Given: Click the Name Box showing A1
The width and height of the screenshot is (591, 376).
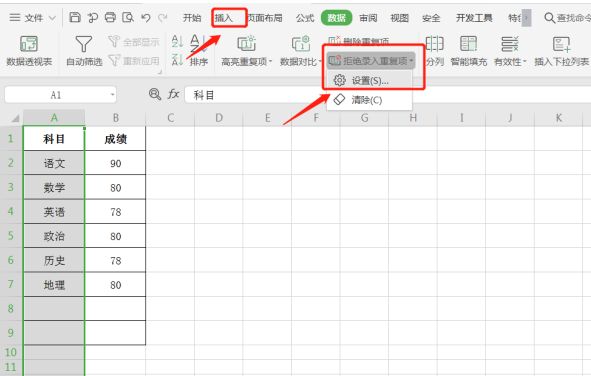Looking at the screenshot, I should [x=60, y=95].
